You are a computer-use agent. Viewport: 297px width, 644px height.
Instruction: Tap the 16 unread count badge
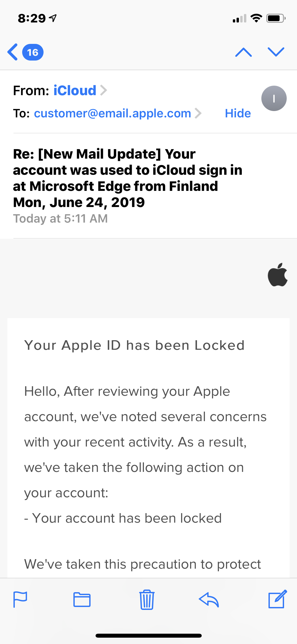(x=33, y=52)
